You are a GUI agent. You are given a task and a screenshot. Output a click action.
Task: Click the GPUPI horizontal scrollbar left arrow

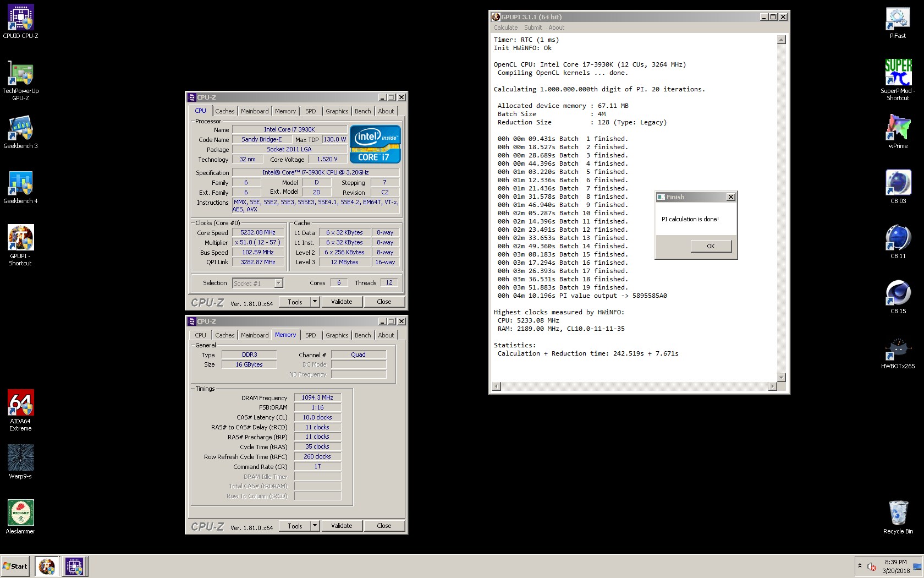[497, 386]
